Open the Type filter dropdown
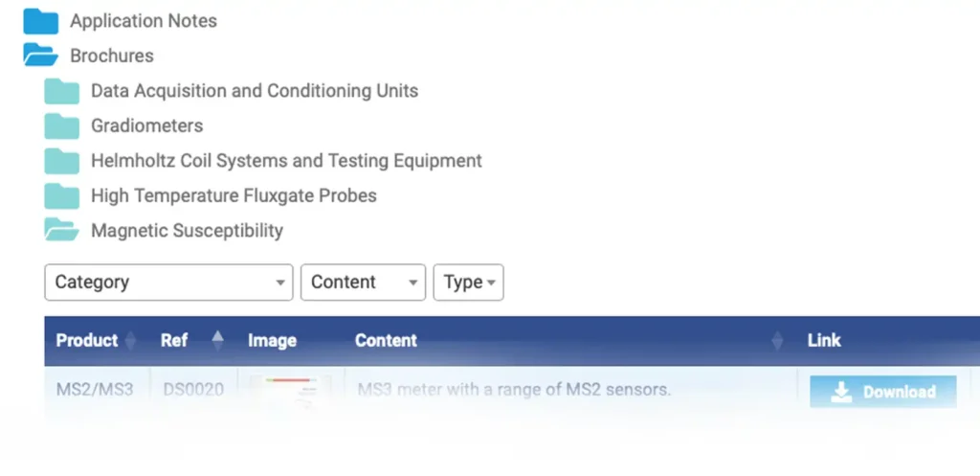Screen dimensions: 980x476 click(x=469, y=283)
